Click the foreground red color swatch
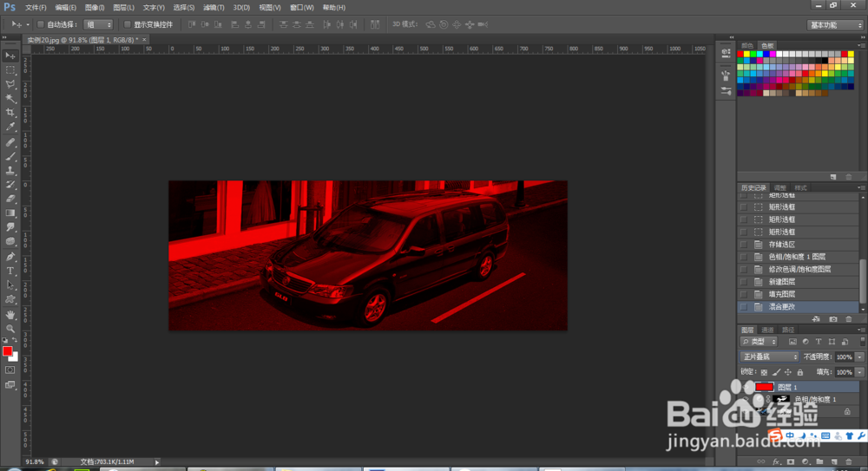 pyautogui.click(x=7, y=351)
